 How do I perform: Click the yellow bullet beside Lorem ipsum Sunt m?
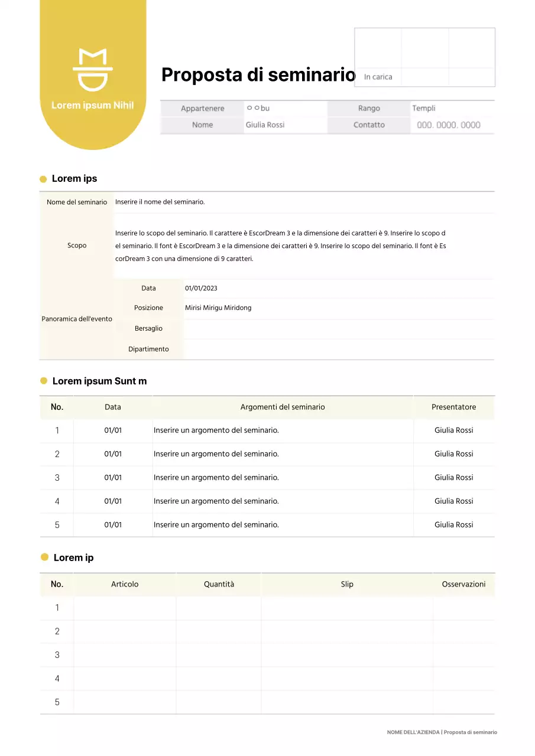44,381
